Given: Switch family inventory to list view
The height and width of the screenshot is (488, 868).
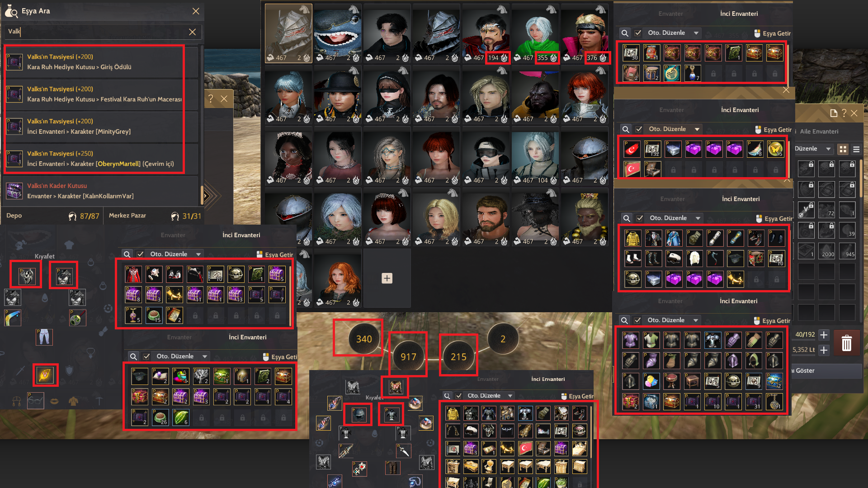Looking at the screenshot, I should click(856, 149).
